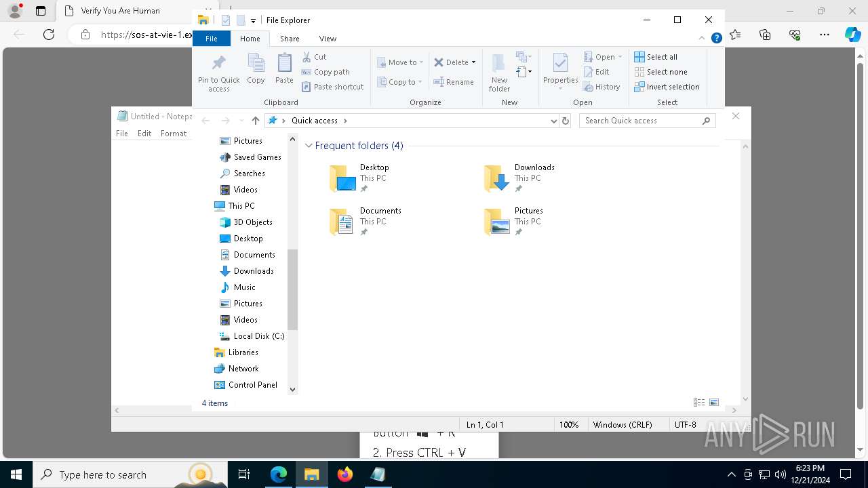Switch to the Home ribbon tab
Screen dimensions: 868x488
pyautogui.click(x=250, y=39)
